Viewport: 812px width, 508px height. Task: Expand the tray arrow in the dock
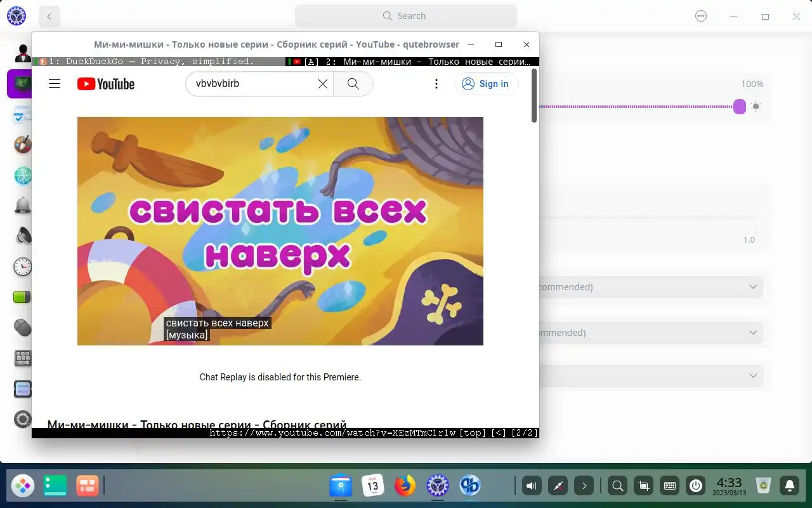click(x=584, y=486)
